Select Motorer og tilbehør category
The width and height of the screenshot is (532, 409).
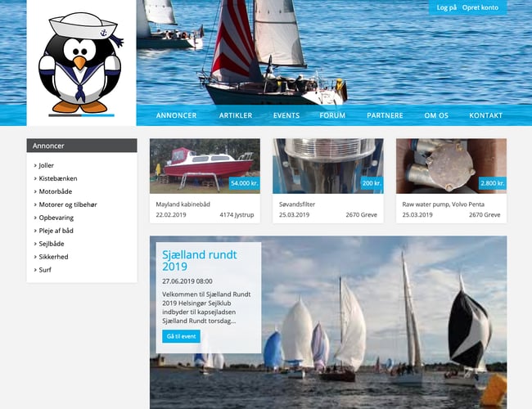click(68, 204)
